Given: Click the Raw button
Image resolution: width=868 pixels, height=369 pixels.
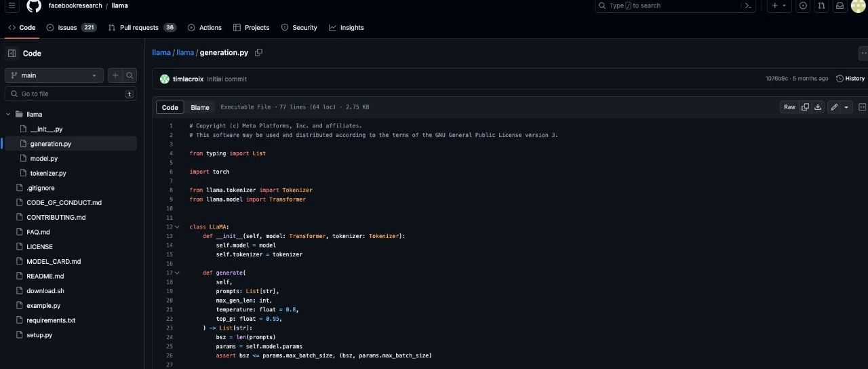Looking at the screenshot, I should (789, 107).
